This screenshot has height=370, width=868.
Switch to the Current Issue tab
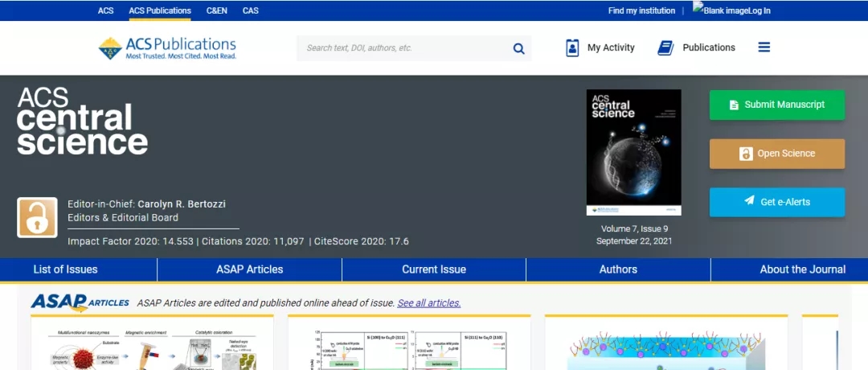[434, 269]
